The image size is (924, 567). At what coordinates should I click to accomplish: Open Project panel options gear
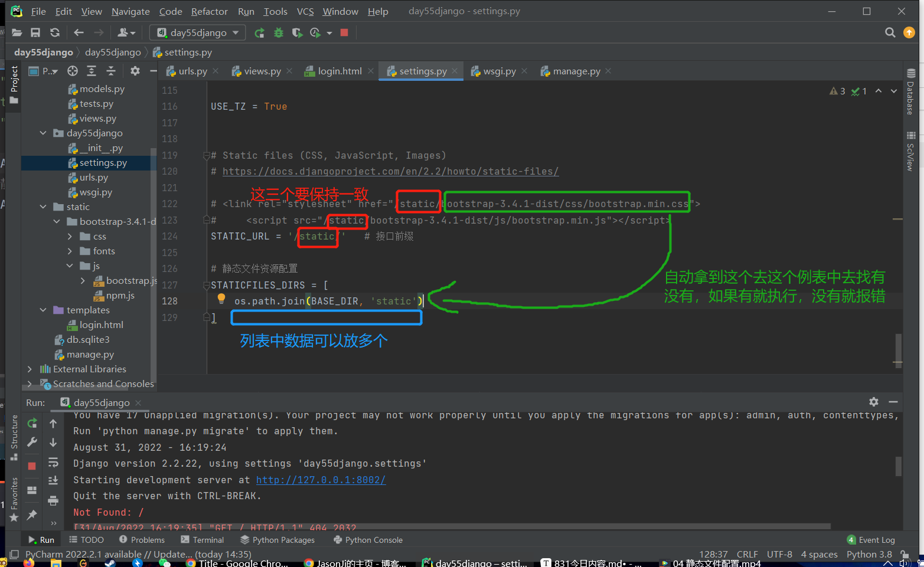(135, 71)
